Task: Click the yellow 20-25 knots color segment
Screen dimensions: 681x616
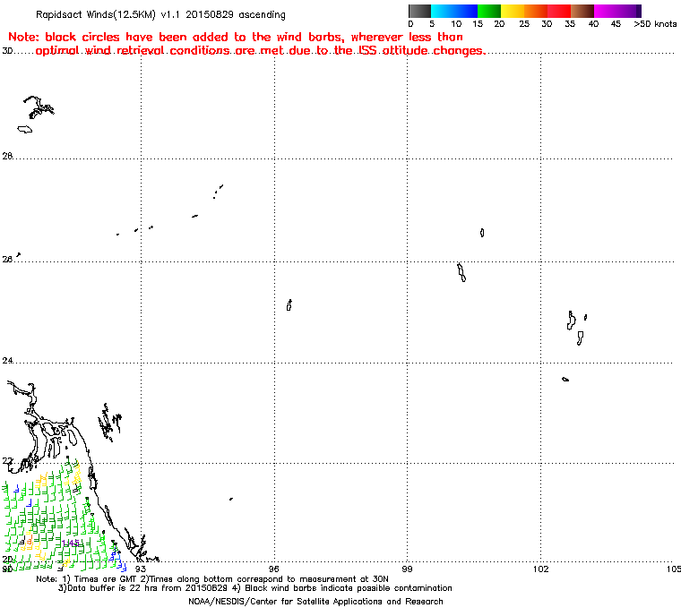Action: [513, 11]
